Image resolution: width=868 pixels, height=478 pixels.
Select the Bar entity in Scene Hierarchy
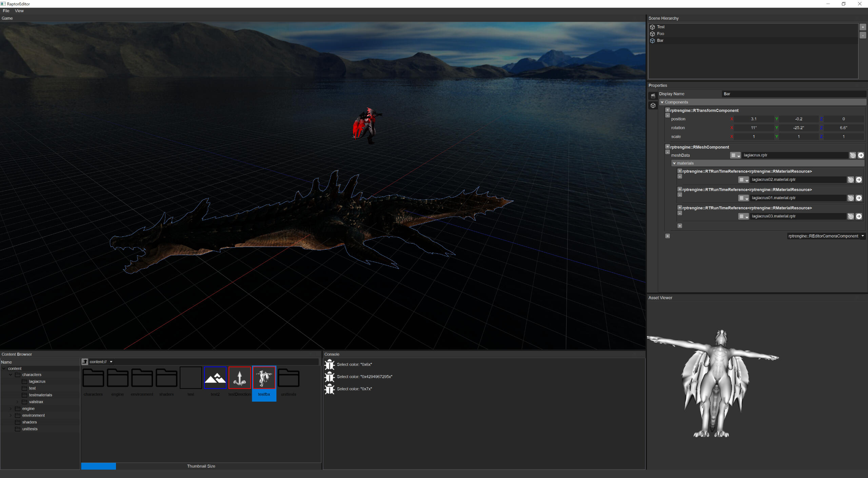pyautogui.click(x=753, y=40)
